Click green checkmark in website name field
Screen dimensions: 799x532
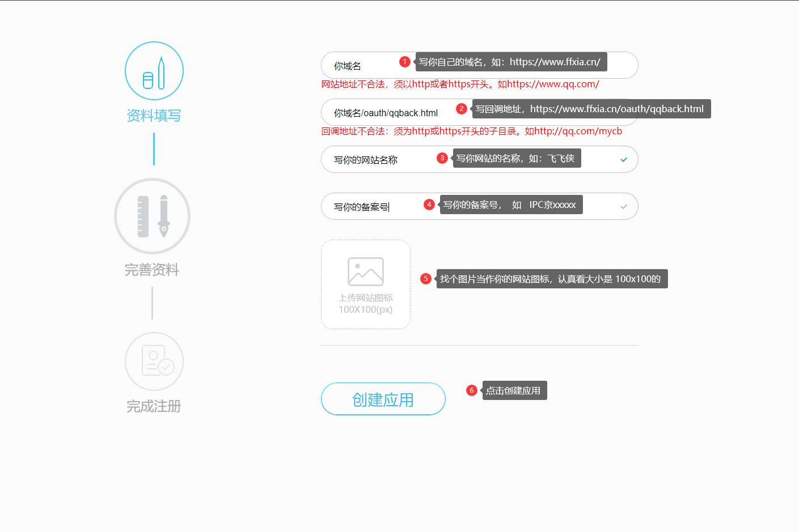[x=624, y=160]
